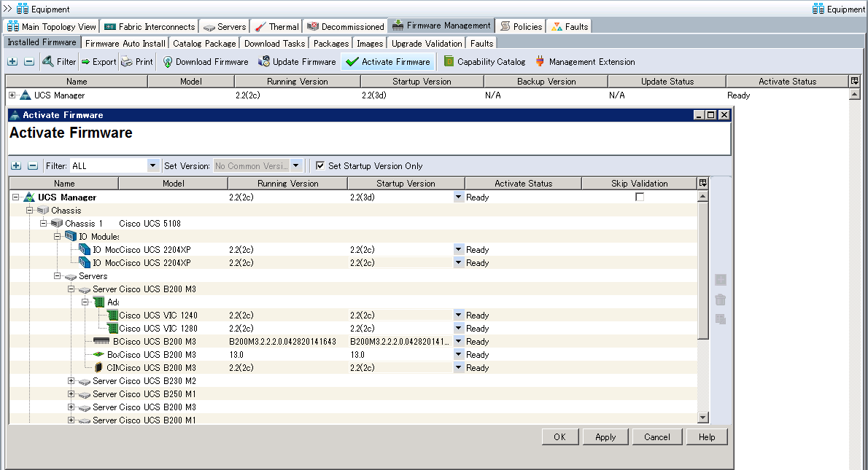This screenshot has height=470, width=868.
Task: Click the Board Controller icon with version 13.0
Action: tap(98, 354)
